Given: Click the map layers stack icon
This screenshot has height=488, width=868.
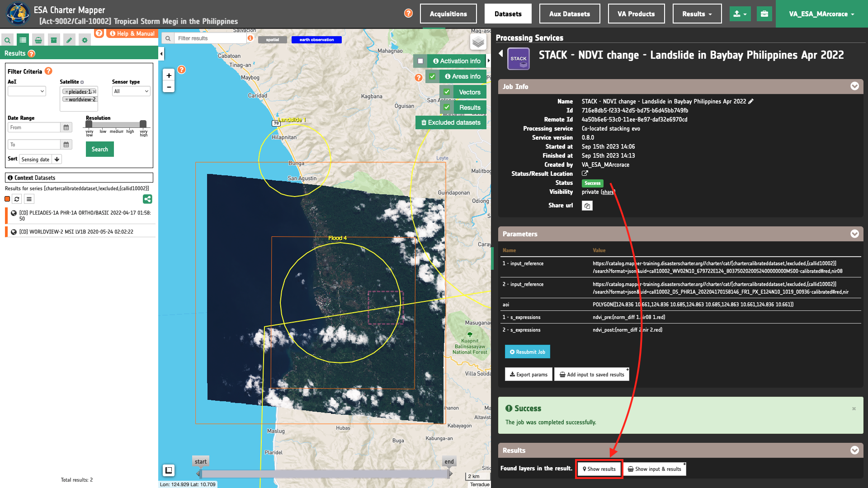Looking at the screenshot, I should pos(478,42).
